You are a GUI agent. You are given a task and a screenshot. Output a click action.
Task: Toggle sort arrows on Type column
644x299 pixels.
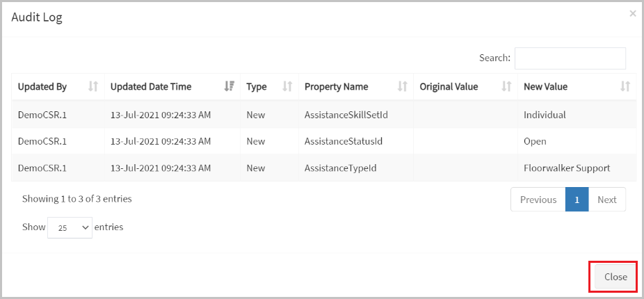click(287, 87)
